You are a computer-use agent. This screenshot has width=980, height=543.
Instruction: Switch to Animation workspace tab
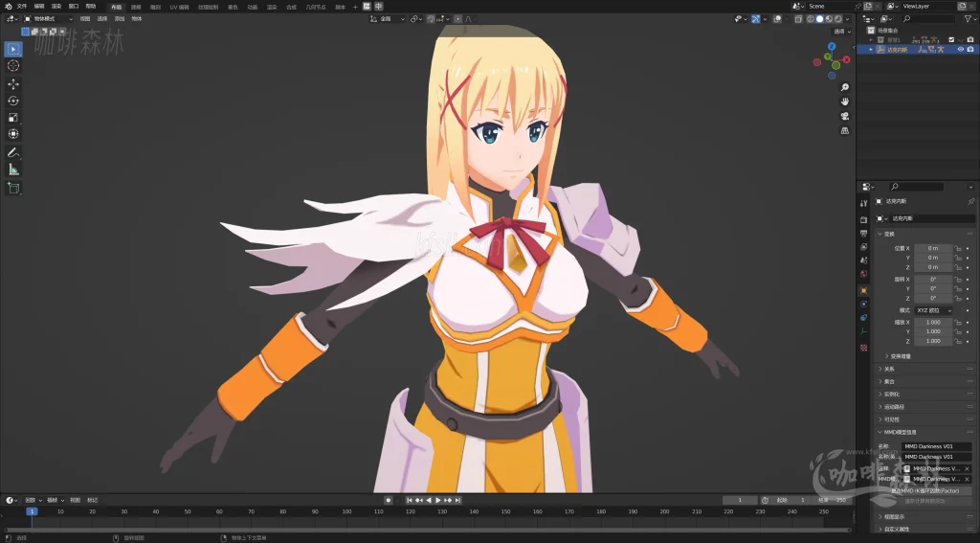(x=252, y=7)
